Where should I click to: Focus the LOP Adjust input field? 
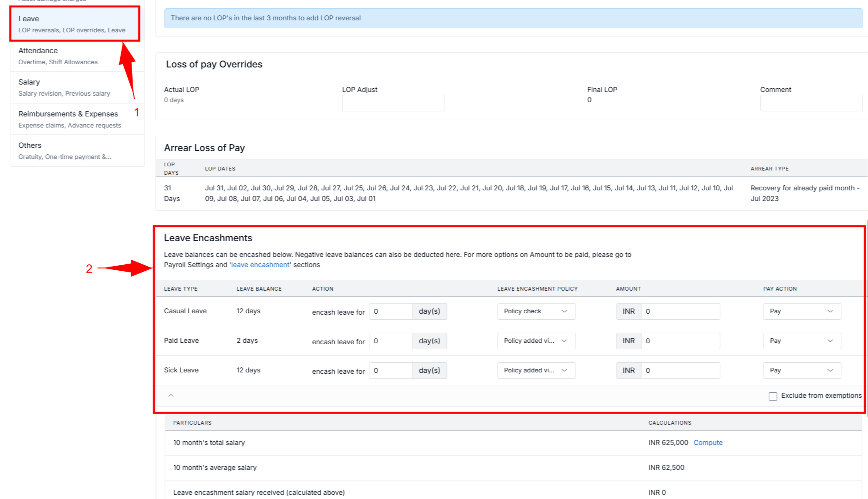click(x=393, y=103)
